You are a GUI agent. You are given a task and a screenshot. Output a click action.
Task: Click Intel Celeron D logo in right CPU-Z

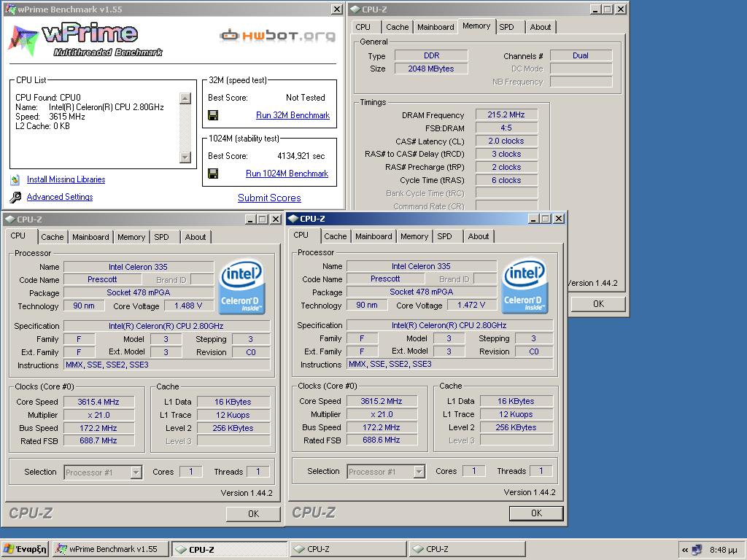525,286
